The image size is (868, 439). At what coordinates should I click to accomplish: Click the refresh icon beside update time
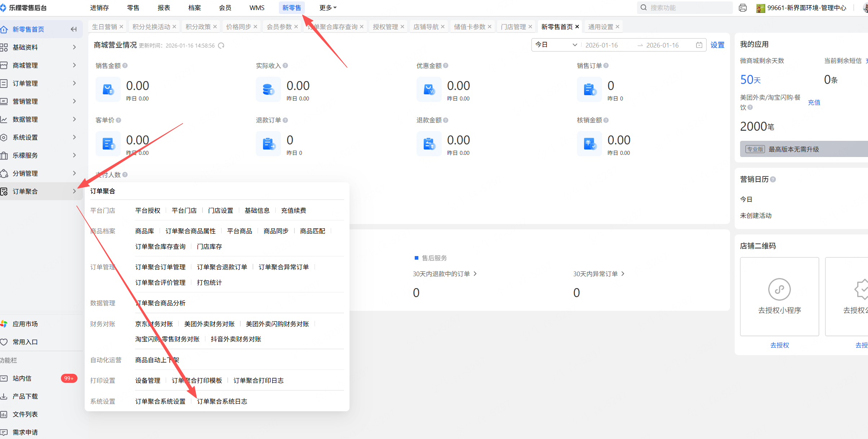click(221, 45)
